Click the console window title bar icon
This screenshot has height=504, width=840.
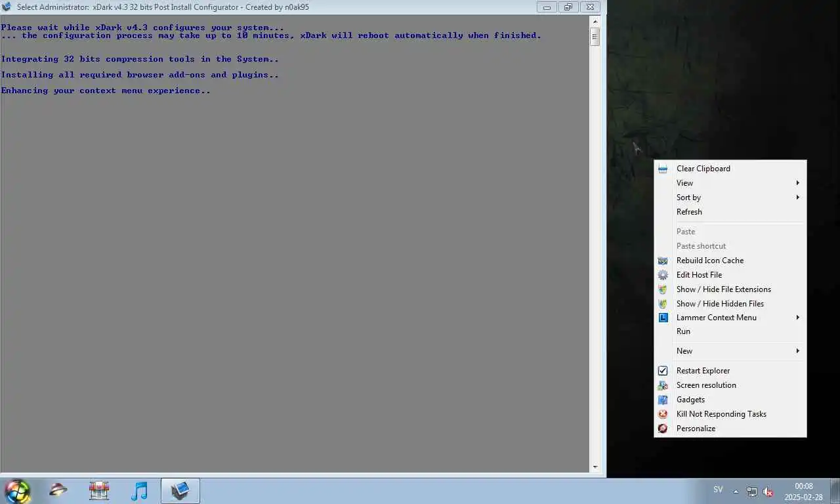click(x=7, y=7)
